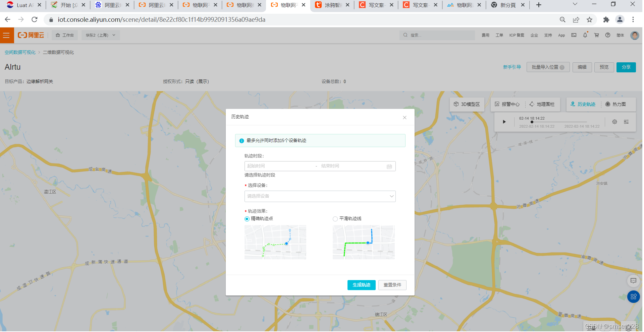Open the browser tab search chevron
The image size is (644, 332).
click(x=575, y=4)
